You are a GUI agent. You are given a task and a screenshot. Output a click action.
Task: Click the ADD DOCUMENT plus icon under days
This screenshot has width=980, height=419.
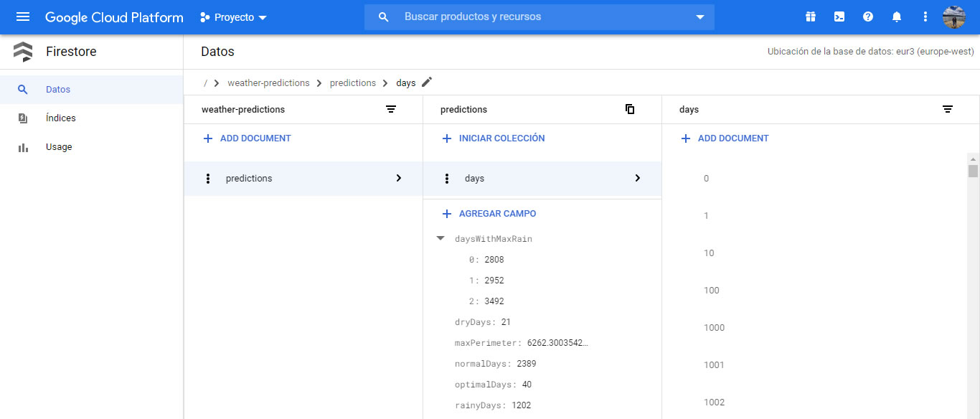click(686, 138)
